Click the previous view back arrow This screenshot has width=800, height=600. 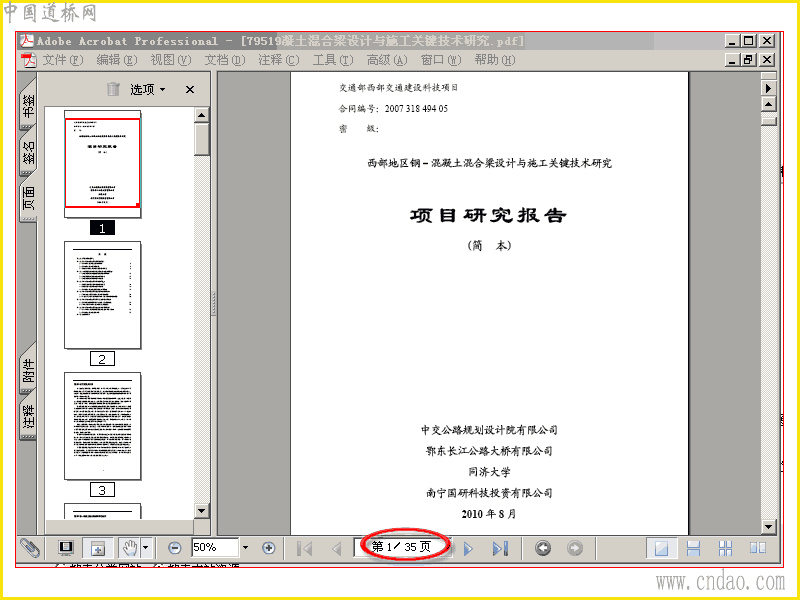pos(543,548)
